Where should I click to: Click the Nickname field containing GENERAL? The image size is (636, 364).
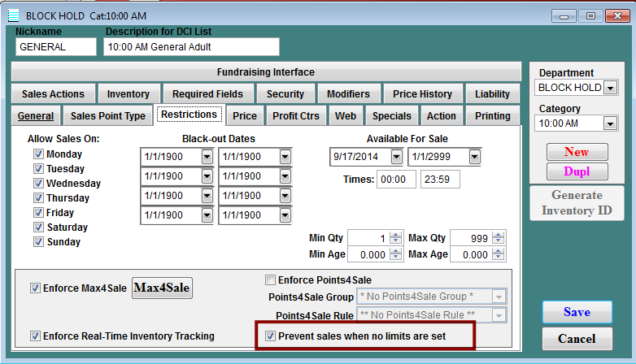(x=56, y=47)
